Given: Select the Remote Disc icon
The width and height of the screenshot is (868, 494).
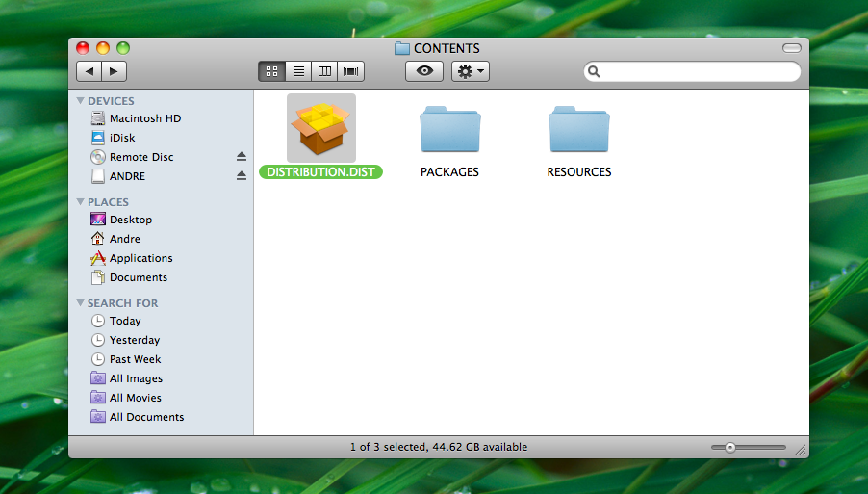Looking at the screenshot, I should point(98,157).
